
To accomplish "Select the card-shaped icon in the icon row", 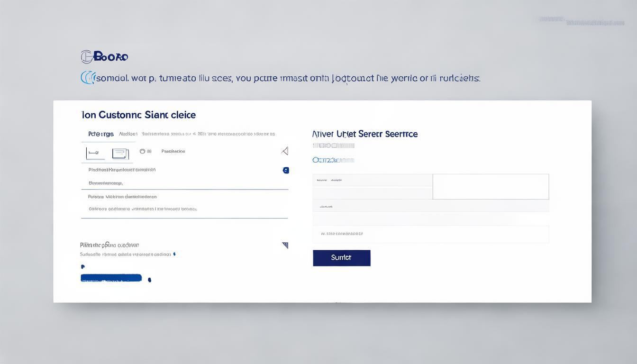I will (120, 153).
